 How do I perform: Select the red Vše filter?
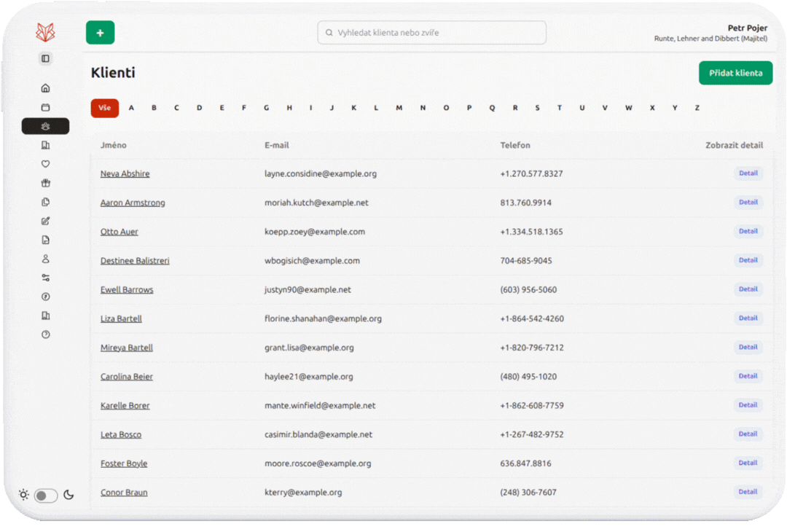pyautogui.click(x=105, y=108)
